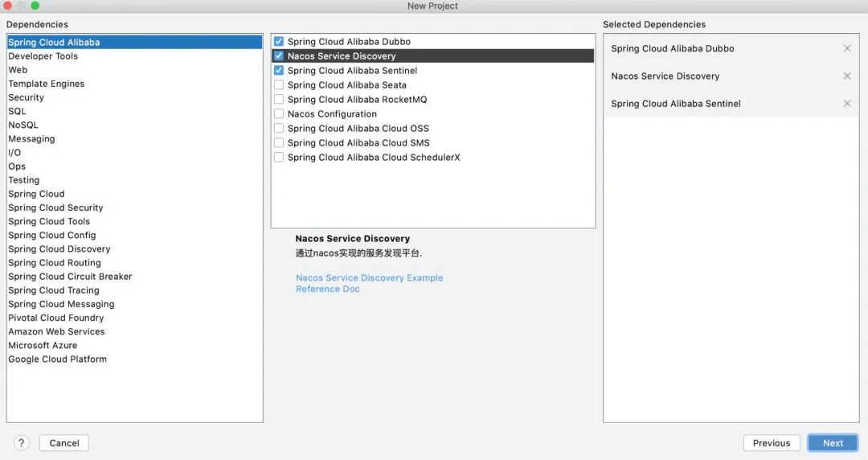Select Developer Tools category
The height and width of the screenshot is (460, 868).
tap(134, 56)
